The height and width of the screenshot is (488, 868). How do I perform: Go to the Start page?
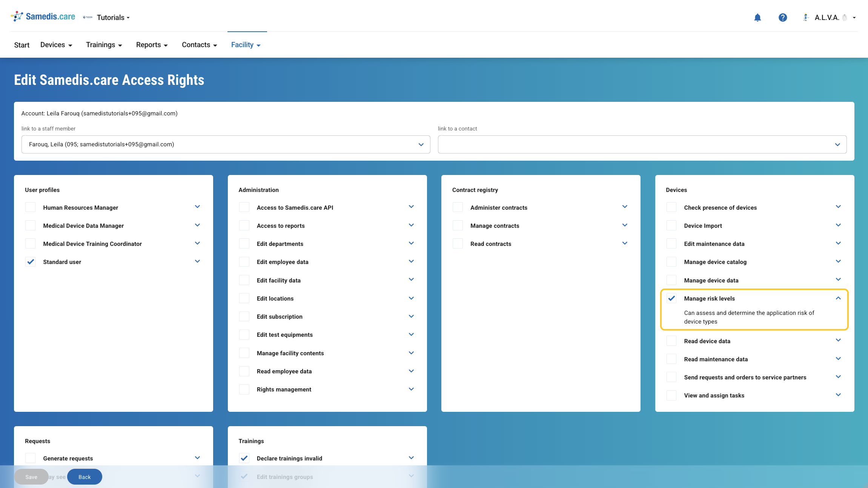(x=22, y=45)
